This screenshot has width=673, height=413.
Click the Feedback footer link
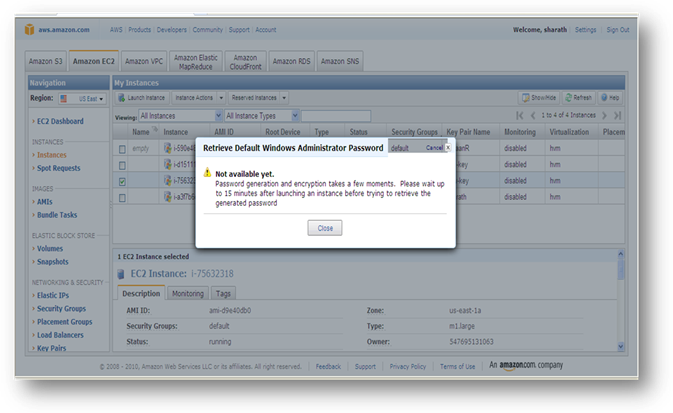point(328,366)
